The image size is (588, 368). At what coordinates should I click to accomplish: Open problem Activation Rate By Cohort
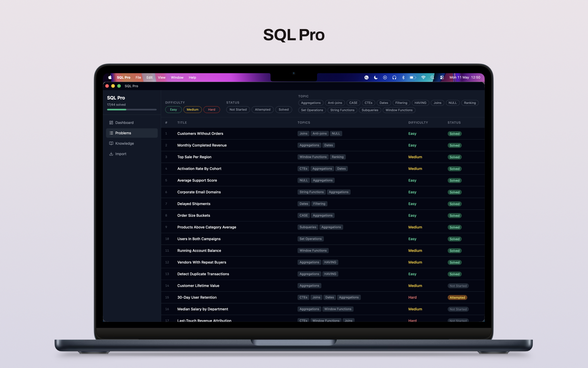tap(323, 169)
